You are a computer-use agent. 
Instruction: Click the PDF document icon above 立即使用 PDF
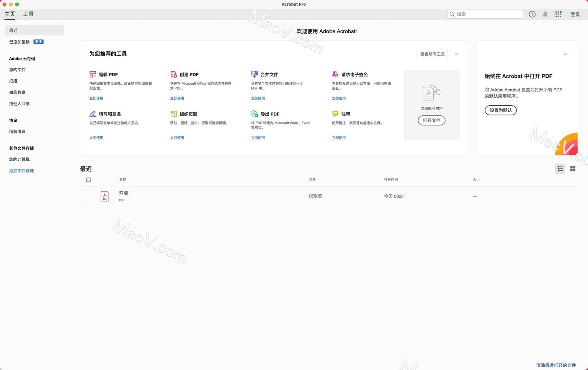tap(431, 93)
